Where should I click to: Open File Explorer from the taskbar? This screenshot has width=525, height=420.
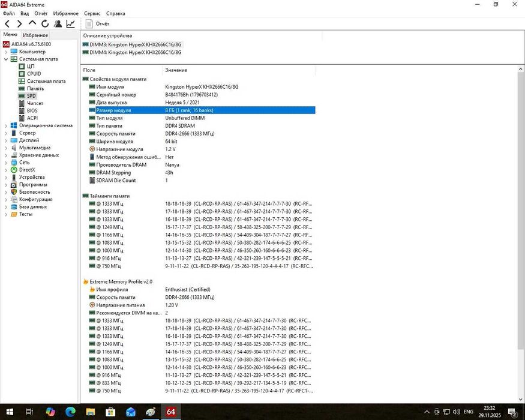pos(91,412)
